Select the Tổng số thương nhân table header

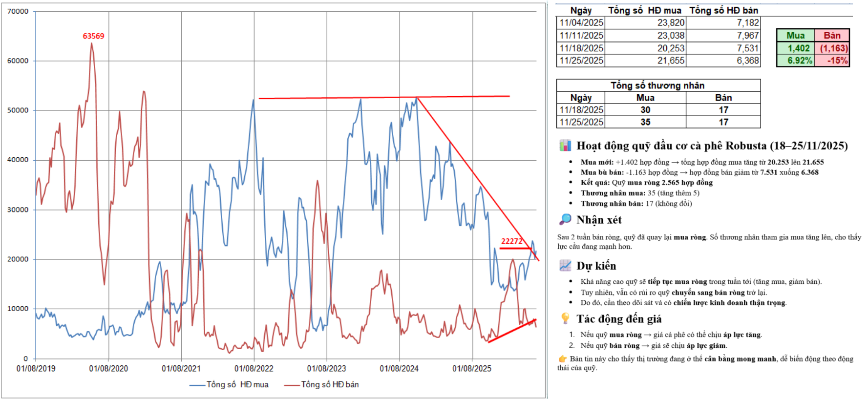657,85
